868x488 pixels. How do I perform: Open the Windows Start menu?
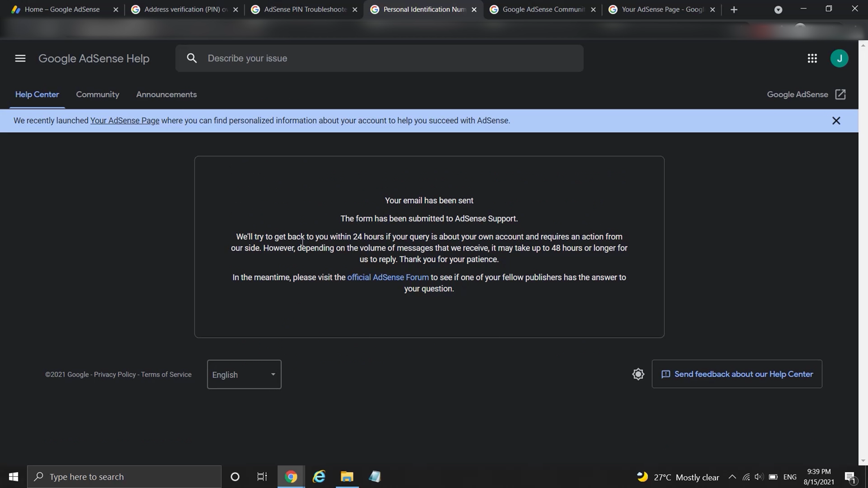coord(14,477)
